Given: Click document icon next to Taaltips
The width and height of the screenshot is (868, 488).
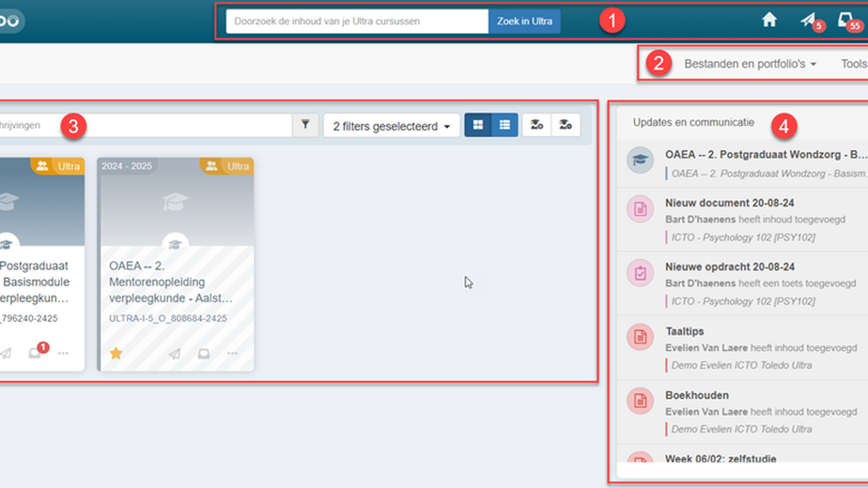Looking at the screenshot, I should pos(640,337).
